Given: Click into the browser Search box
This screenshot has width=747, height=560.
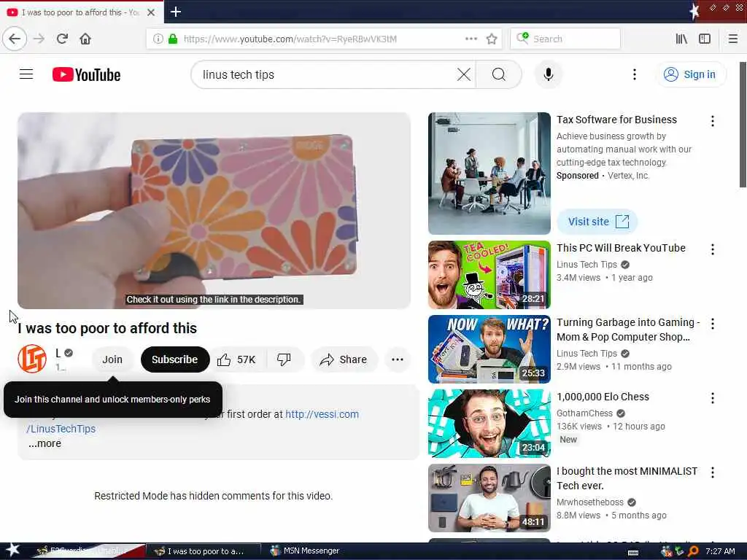Looking at the screenshot, I should coord(565,39).
